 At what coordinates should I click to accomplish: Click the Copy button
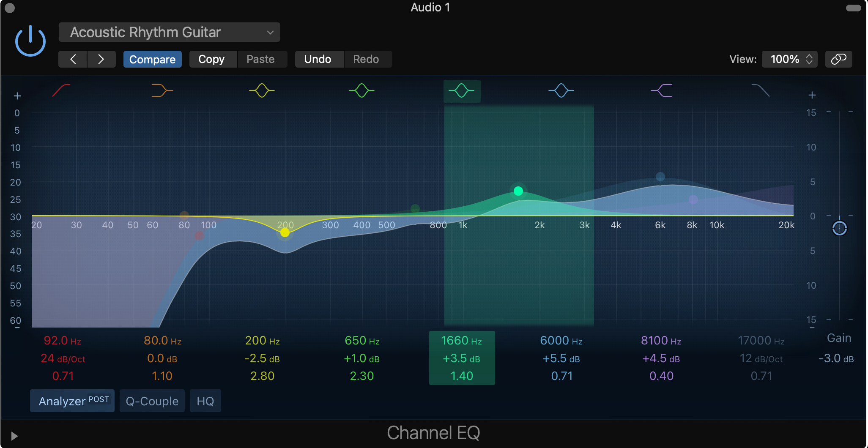213,59
